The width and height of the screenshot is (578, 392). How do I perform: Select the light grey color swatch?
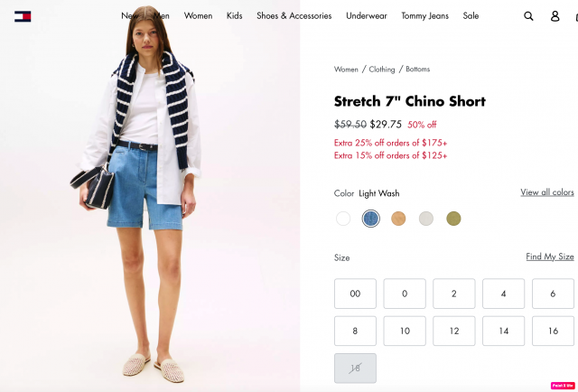click(426, 219)
